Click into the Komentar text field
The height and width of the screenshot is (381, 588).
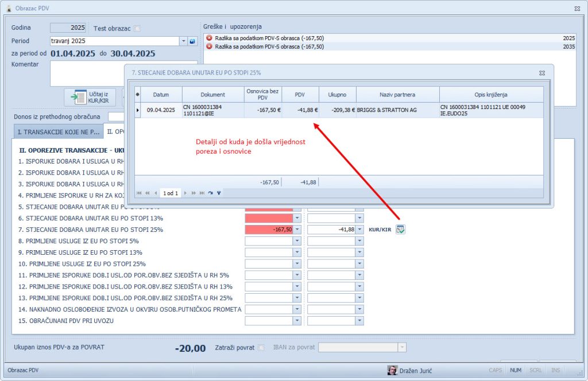pos(123,73)
